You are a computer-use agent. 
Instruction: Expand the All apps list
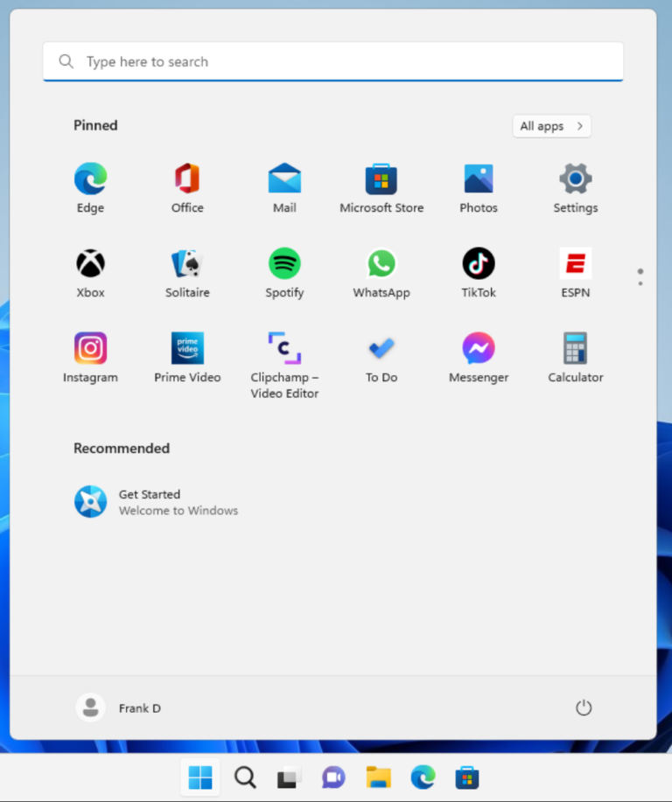coord(552,126)
